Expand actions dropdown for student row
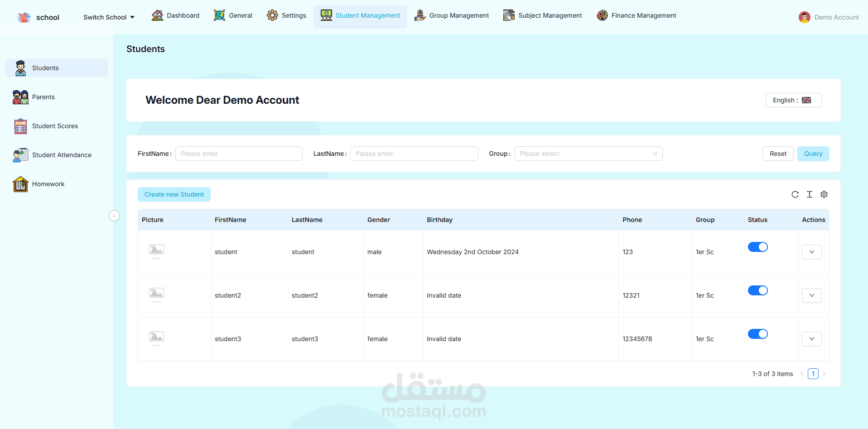 pos(812,252)
